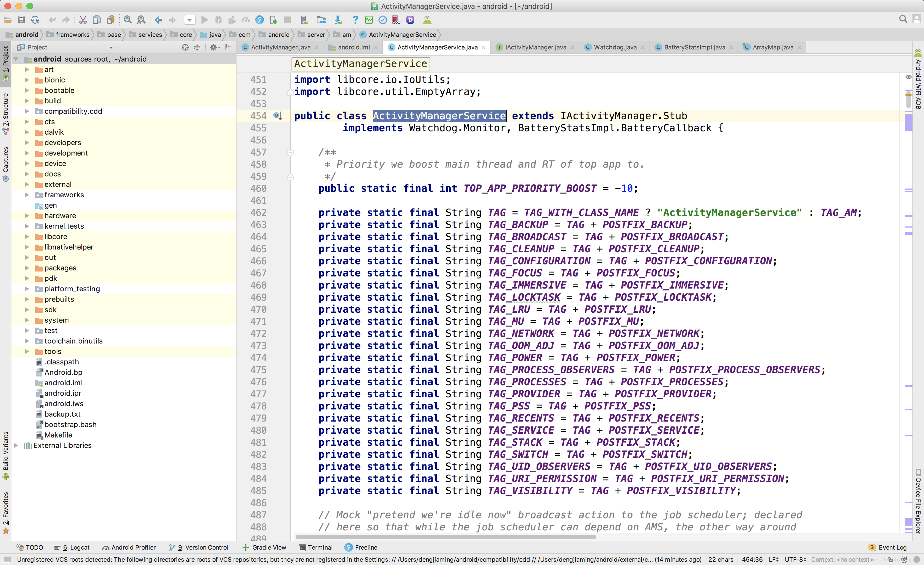Open the Project view type dropdown
The height and width of the screenshot is (565, 924).
click(111, 48)
